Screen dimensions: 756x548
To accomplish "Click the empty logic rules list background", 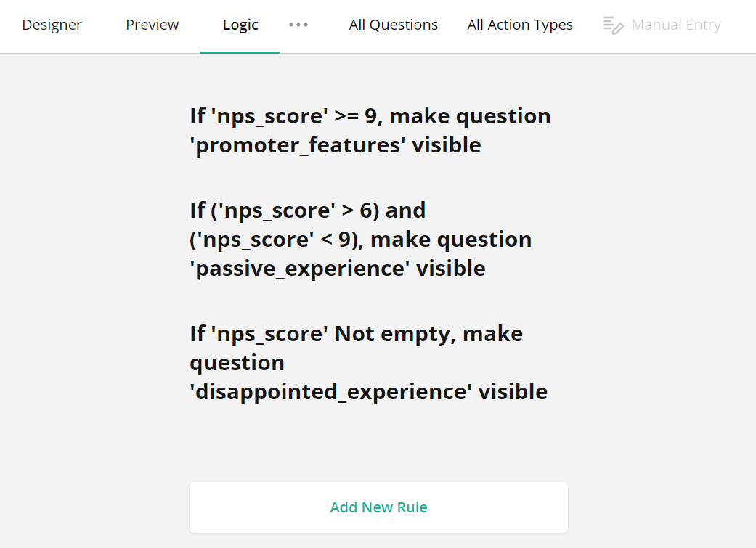I will [x=378, y=446].
